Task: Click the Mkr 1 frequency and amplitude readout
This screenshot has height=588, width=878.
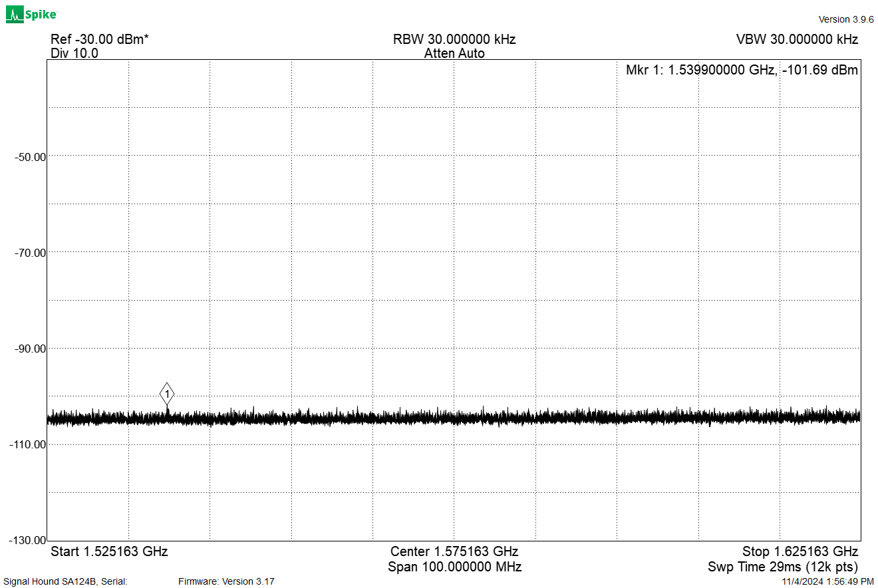Action: point(742,70)
